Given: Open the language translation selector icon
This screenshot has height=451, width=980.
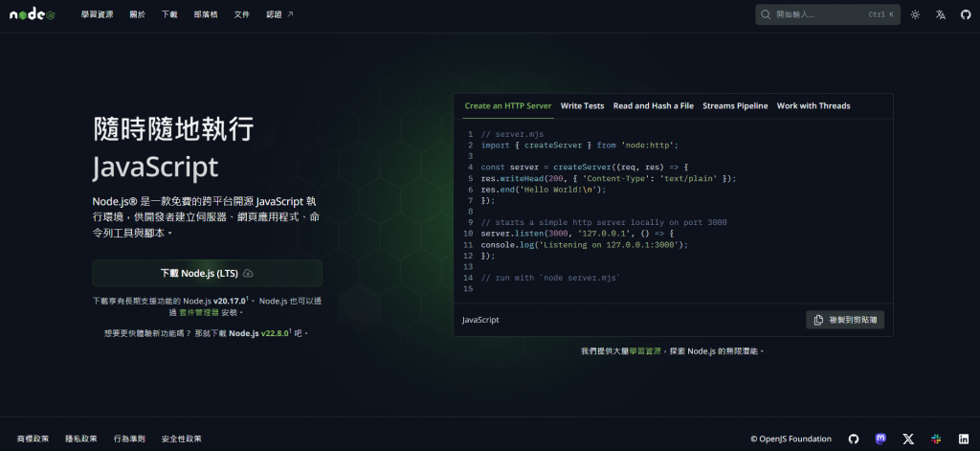Looking at the screenshot, I should click(x=941, y=14).
